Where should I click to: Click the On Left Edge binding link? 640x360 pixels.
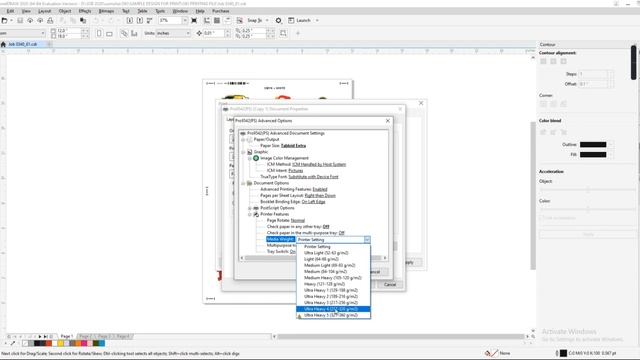coord(313,202)
